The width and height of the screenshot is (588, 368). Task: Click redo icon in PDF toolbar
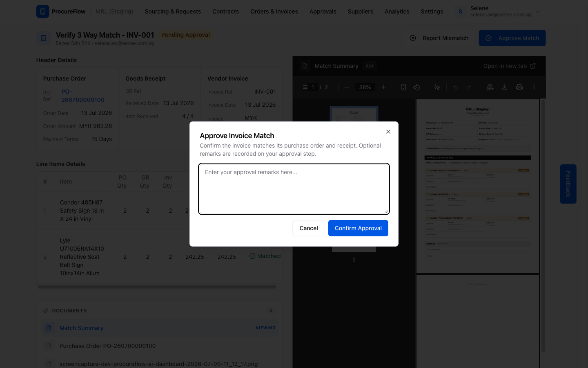[x=469, y=87]
